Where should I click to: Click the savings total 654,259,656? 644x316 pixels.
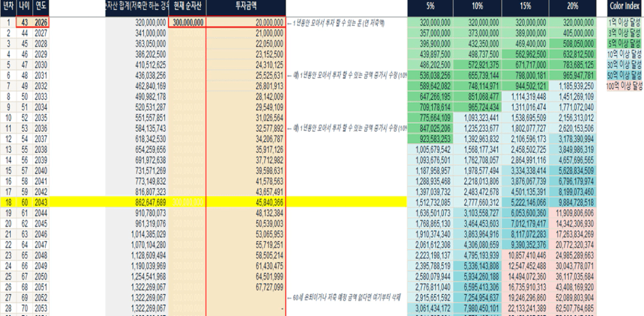tap(136, 149)
